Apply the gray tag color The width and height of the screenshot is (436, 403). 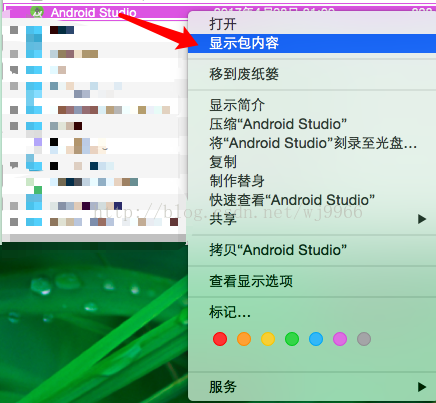coord(364,339)
